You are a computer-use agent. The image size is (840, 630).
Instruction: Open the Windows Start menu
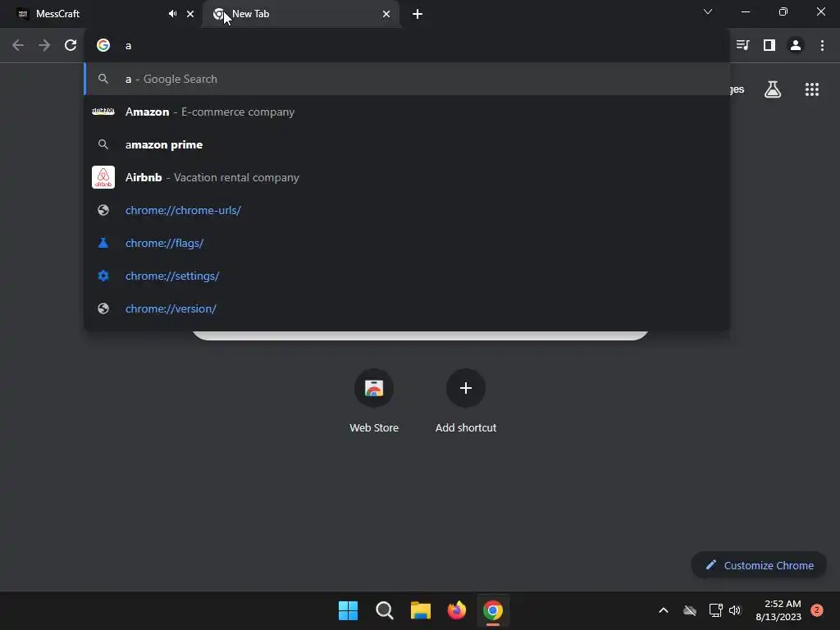pyautogui.click(x=348, y=610)
